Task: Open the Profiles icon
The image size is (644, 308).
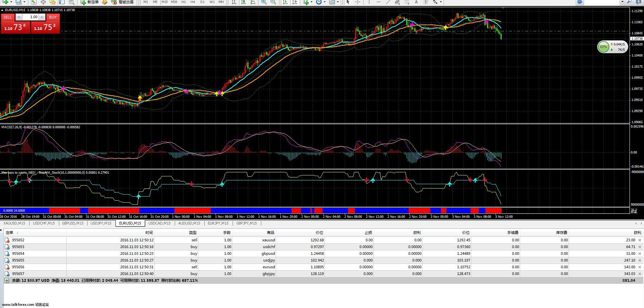Action: click(18, 2)
